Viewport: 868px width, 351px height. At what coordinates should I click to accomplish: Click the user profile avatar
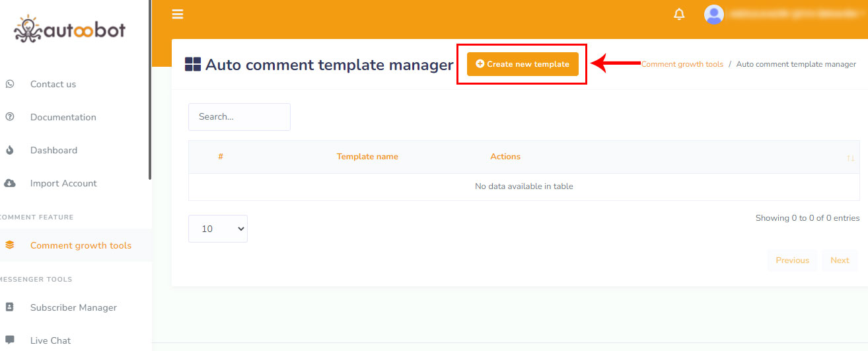pos(714,15)
